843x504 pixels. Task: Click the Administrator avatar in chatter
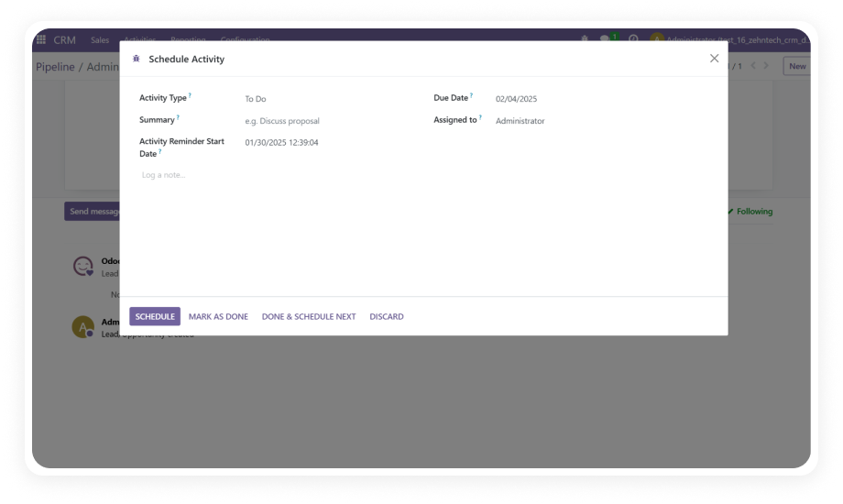(83, 327)
